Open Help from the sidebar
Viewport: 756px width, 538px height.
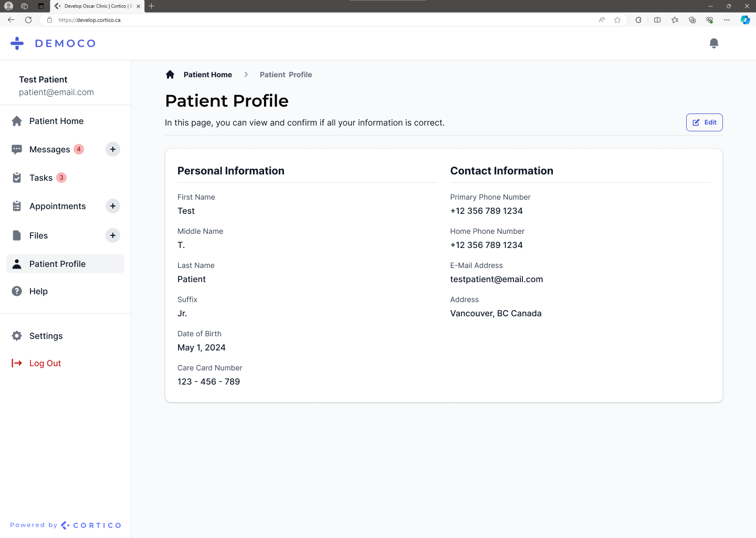(x=38, y=291)
